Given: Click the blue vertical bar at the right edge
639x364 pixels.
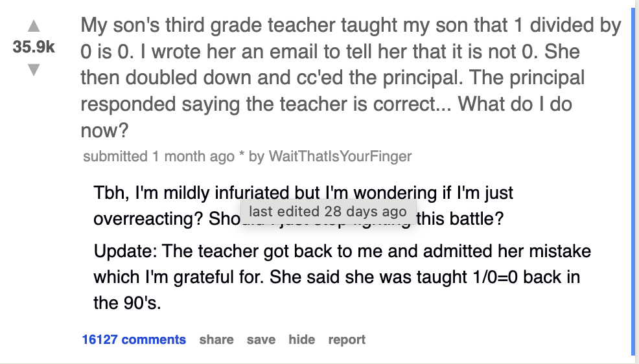Looking at the screenshot, I should click(633, 182).
